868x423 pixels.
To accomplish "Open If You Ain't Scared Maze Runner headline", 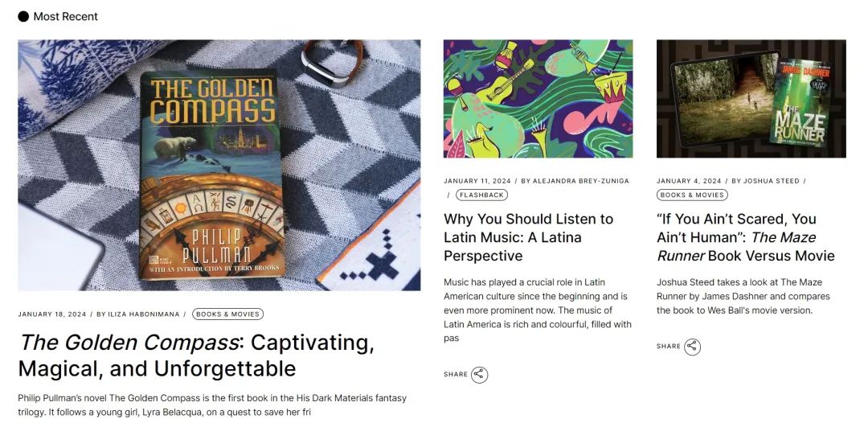I will pyautogui.click(x=745, y=237).
